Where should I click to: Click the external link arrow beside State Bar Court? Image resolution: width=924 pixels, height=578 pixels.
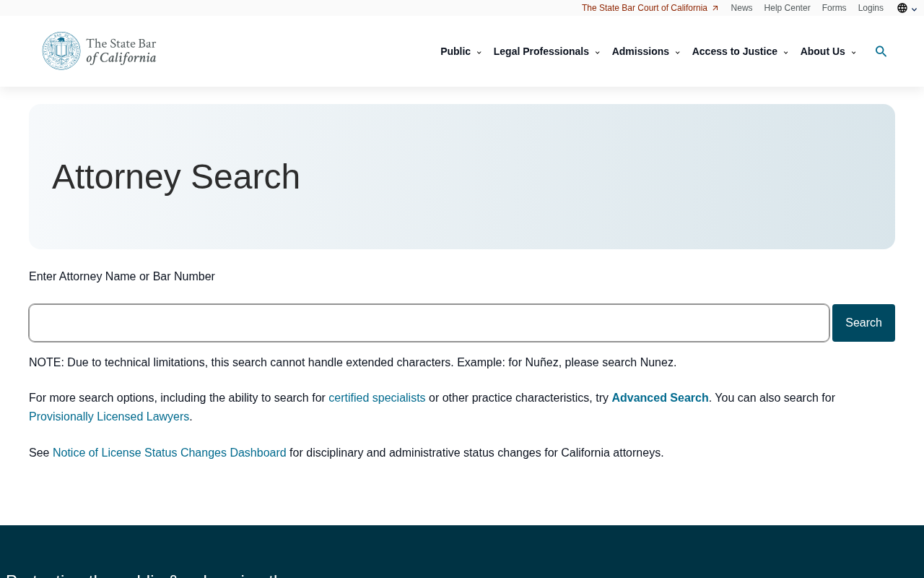pos(715,8)
